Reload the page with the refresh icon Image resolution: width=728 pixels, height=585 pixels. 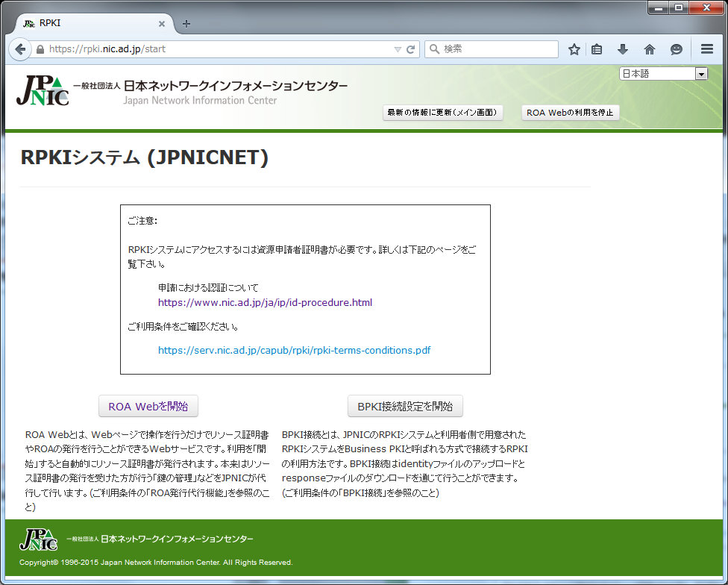pos(410,49)
